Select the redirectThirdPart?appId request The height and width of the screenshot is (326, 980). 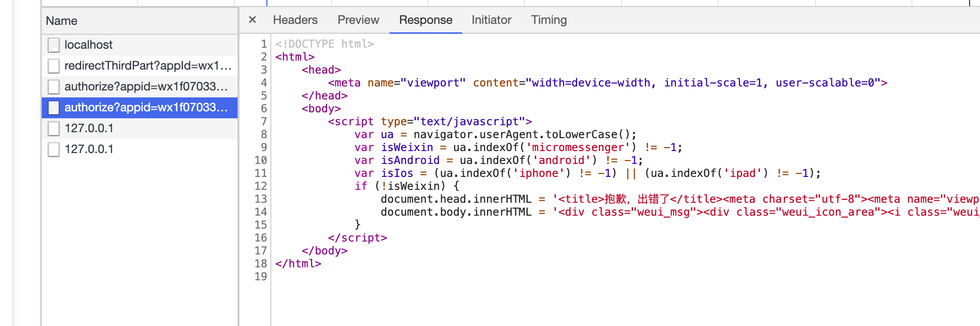140,66
